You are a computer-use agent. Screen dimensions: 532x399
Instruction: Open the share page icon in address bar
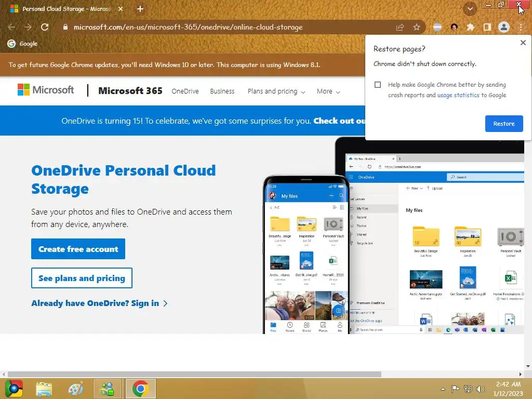tap(400, 27)
